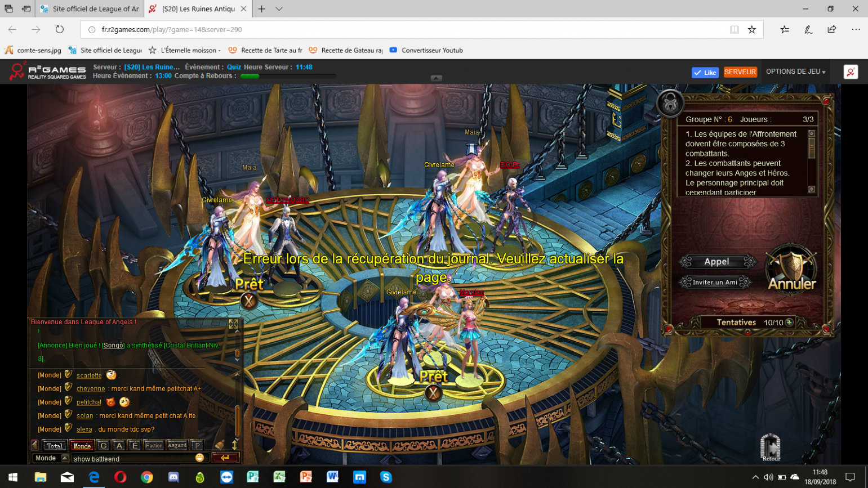Image resolution: width=868 pixels, height=488 pixels.
Task: Switch to the Faction chat tab
Action: point(154,445)
